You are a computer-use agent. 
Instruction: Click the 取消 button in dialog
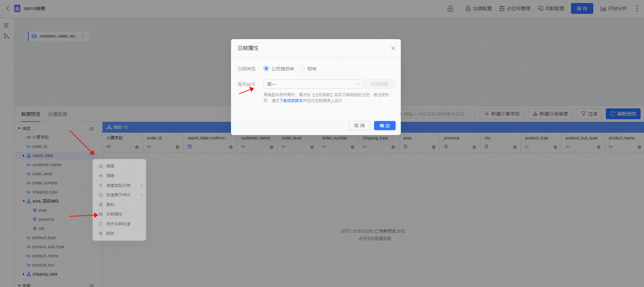359,126
